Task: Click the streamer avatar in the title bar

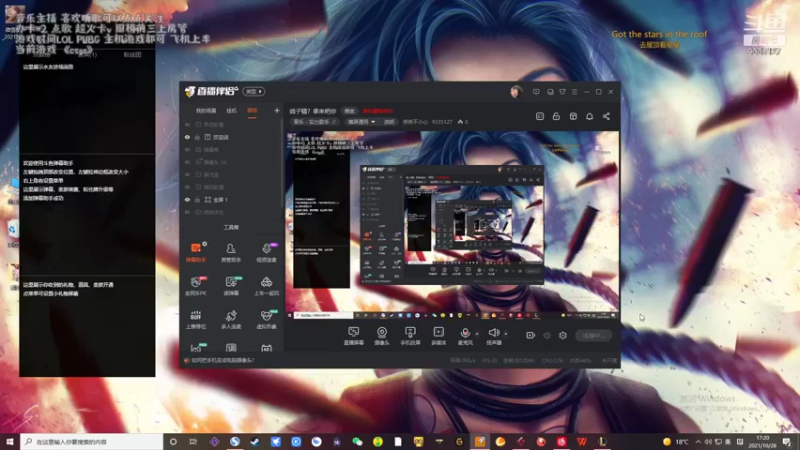Action: (516, 92)
